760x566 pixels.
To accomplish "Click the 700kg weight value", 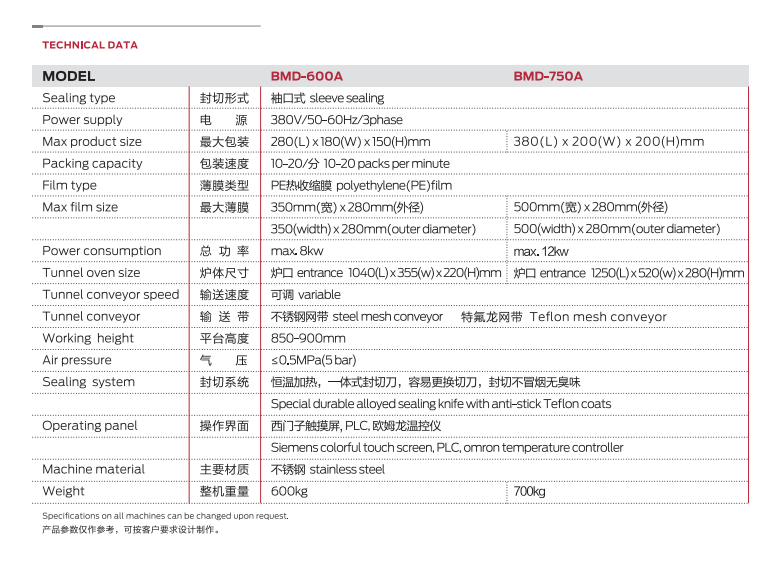I will 529,491.
